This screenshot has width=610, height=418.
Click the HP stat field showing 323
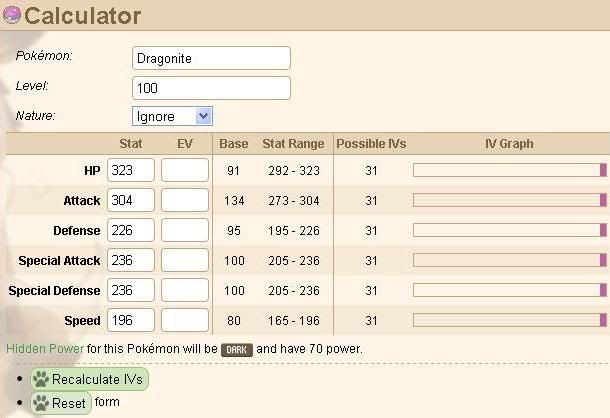point(131,170)
